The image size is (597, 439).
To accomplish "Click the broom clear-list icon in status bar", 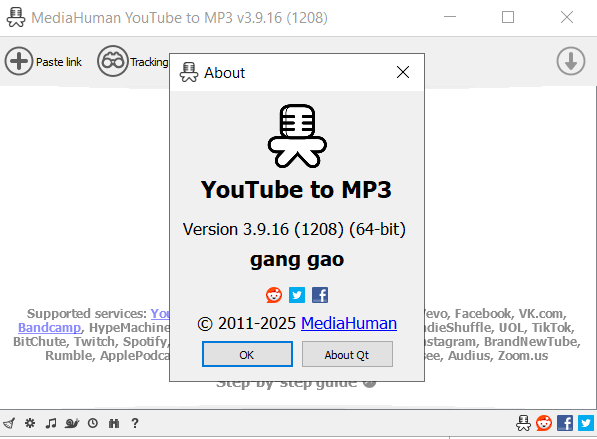I will [x=9, y=423].
